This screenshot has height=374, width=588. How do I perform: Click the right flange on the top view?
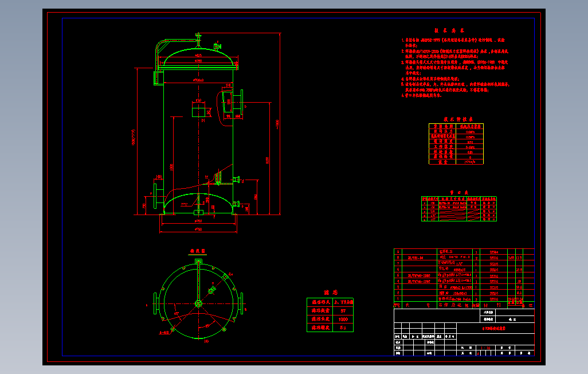click(240, 303)
